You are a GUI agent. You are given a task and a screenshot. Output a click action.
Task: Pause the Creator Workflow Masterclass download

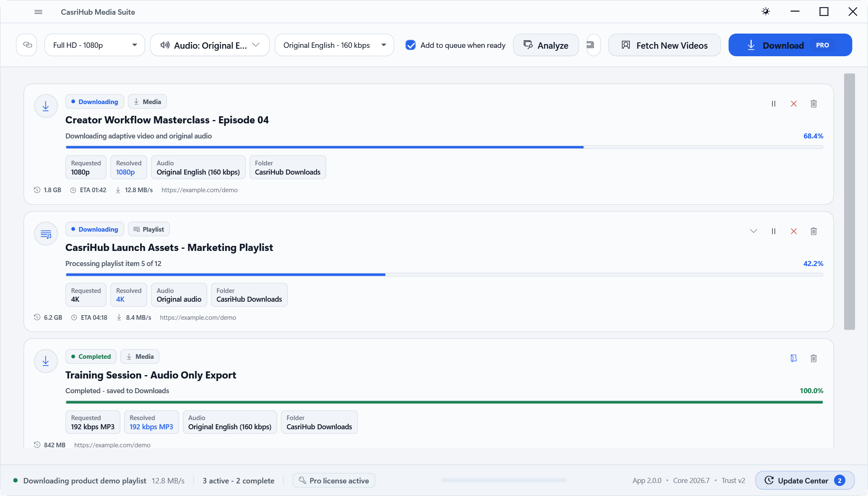coord(774,104)
